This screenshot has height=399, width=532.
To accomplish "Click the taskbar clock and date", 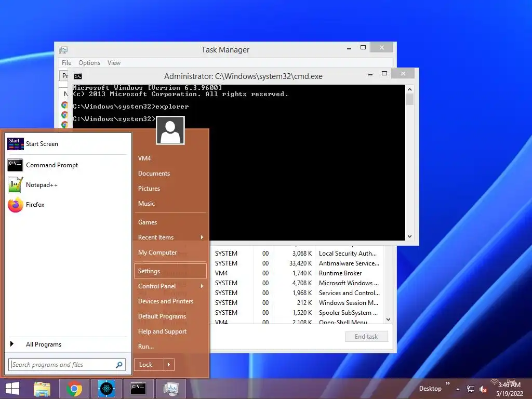I will [509, 389].
